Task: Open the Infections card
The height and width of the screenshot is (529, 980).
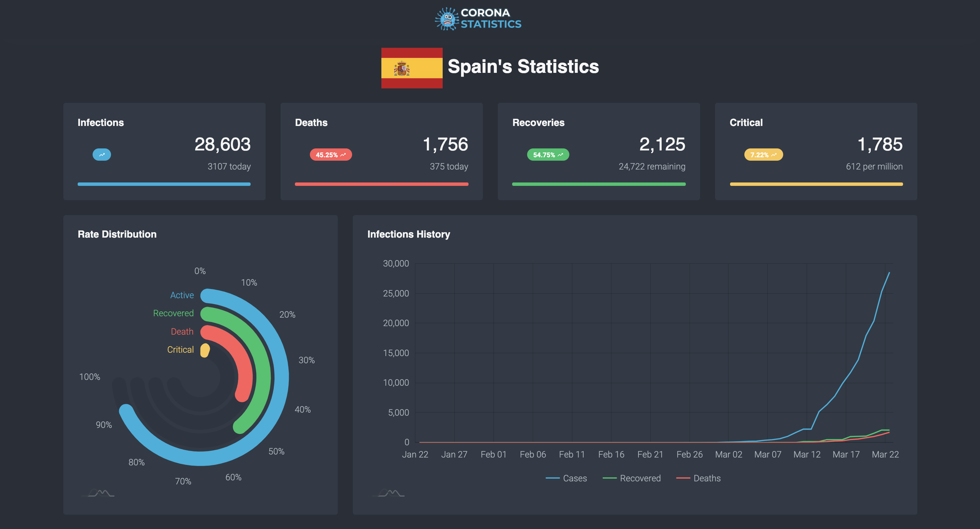Action: pyautogui.click(x=164, y=151)
